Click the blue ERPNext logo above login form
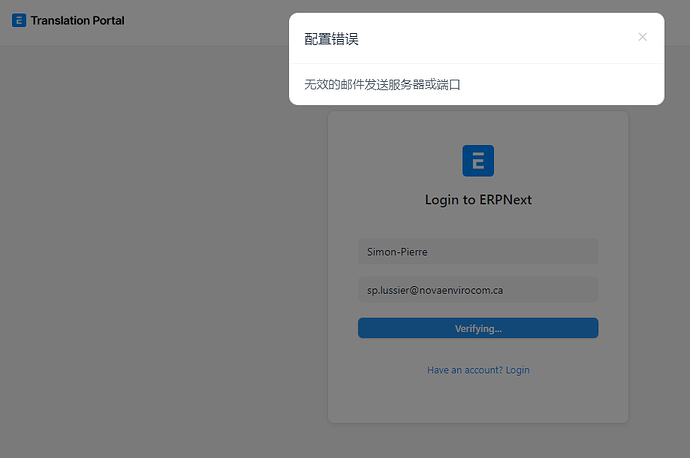This screenshot has height=458, width=690. (478, 161)
